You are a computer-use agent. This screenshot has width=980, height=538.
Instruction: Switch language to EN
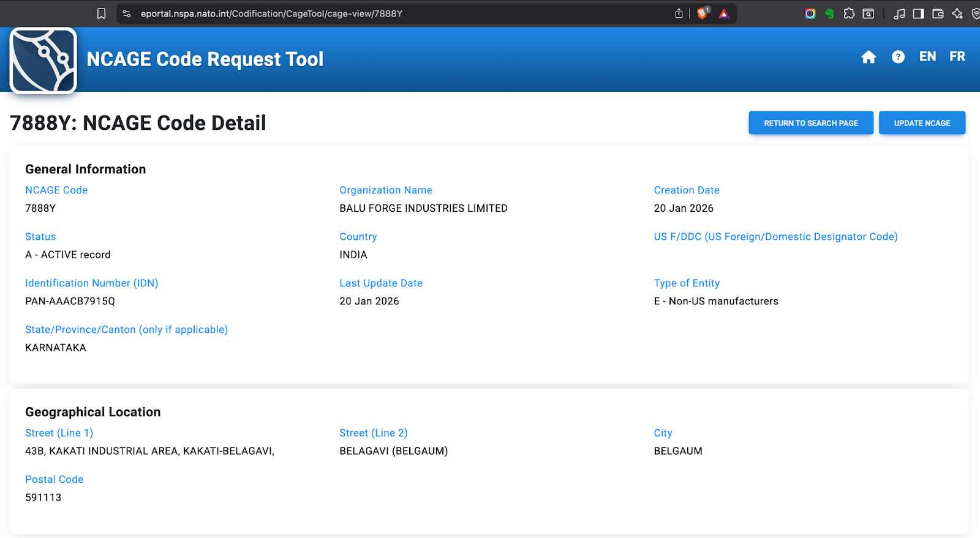[x=927, y=56]
